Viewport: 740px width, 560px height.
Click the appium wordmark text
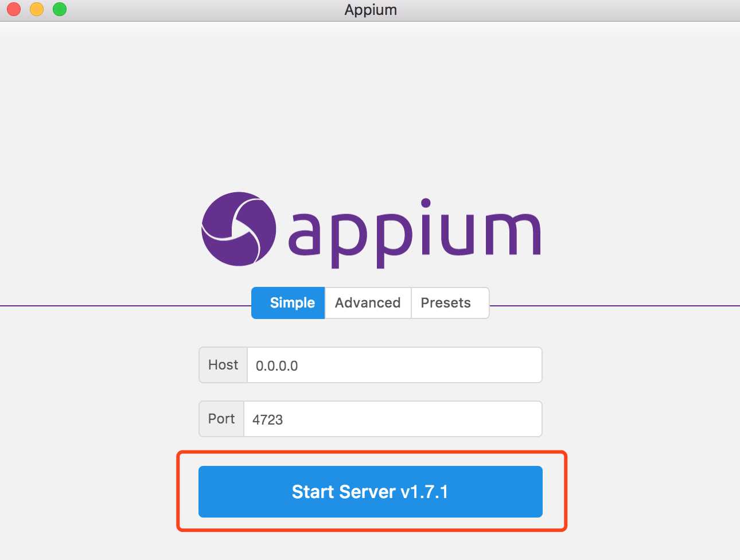click(x=414, y=234)
